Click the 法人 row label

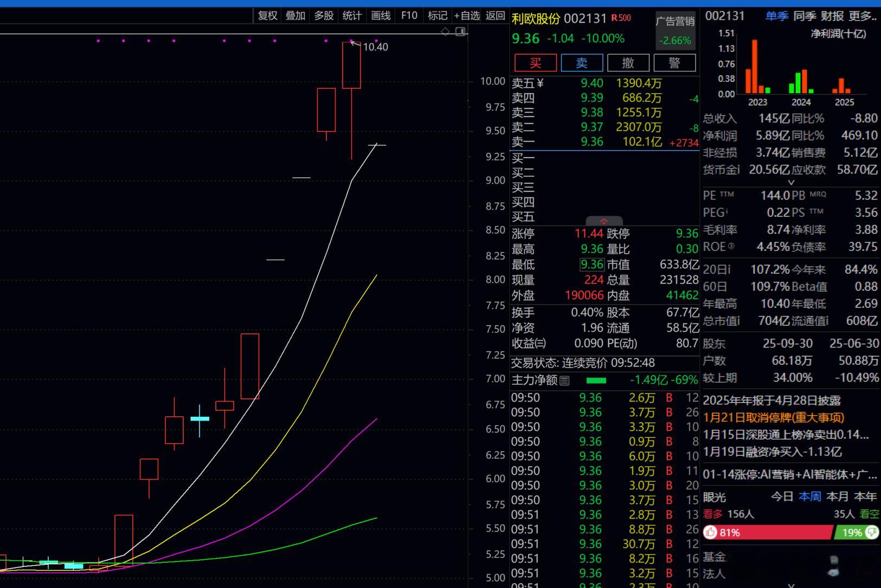[714, 573]
